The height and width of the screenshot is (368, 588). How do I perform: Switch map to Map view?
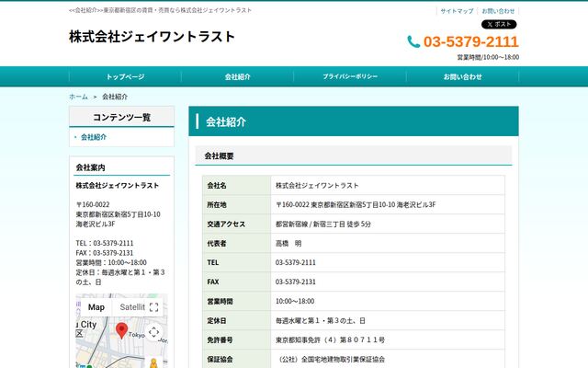(x=96, y=307)
